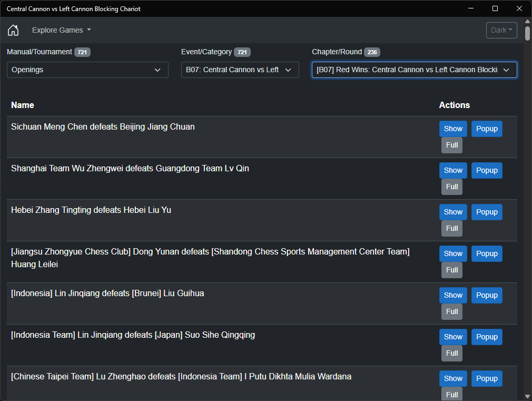Screen dimensions: 532x401
Task: Open Popup for Lin Jinqiang vs Liu Guihua
Action: point(487,295)
